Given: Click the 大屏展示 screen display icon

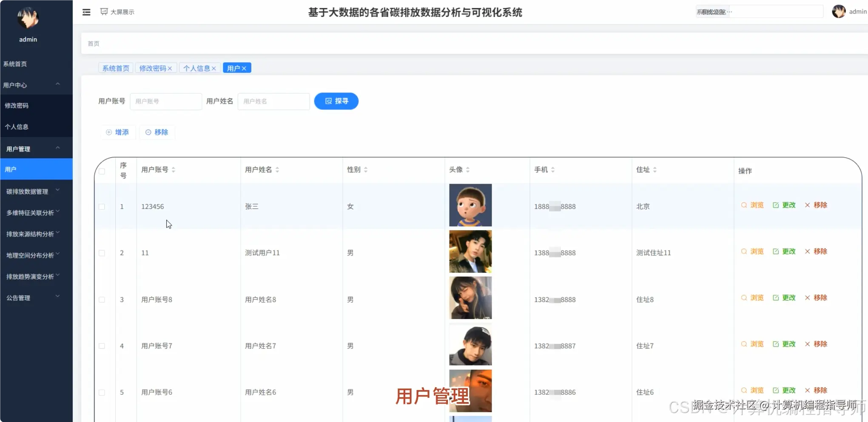Looking at the screenshot, I should click(103, 11).
